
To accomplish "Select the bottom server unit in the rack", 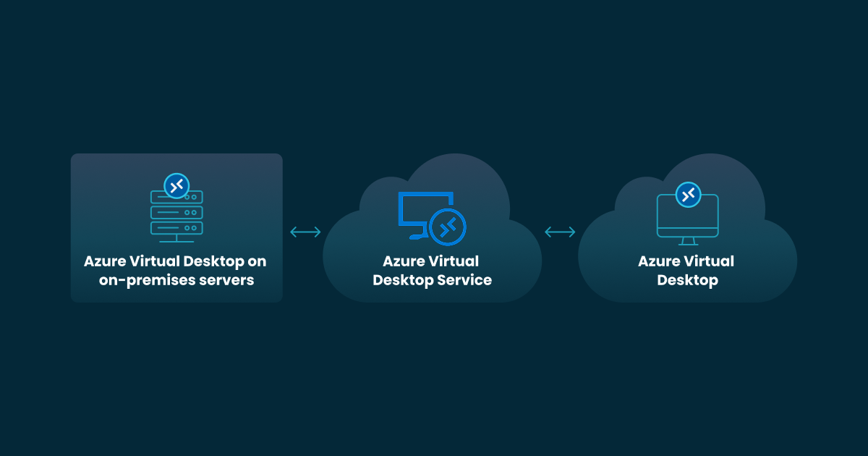I will click(176, 227).
